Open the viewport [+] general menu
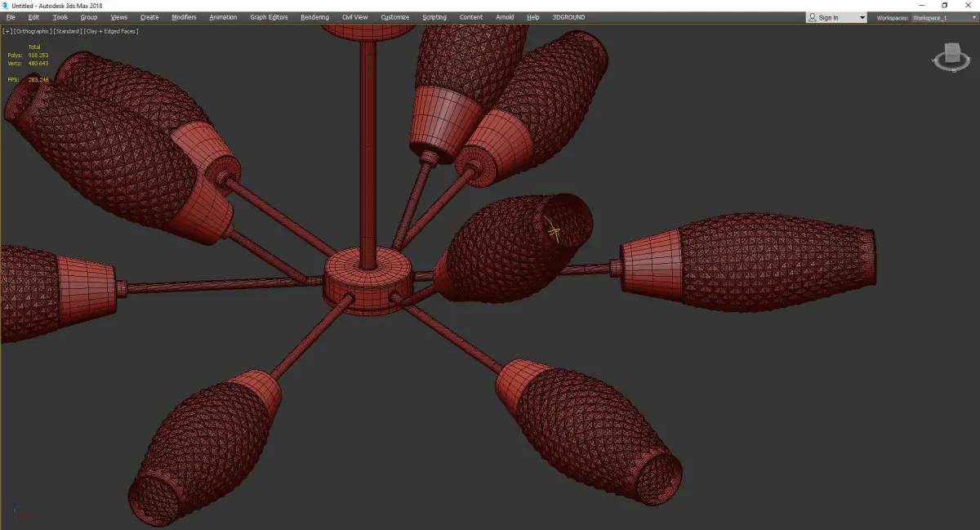Viewport: 980px width, 530px height. pos(7,31)
